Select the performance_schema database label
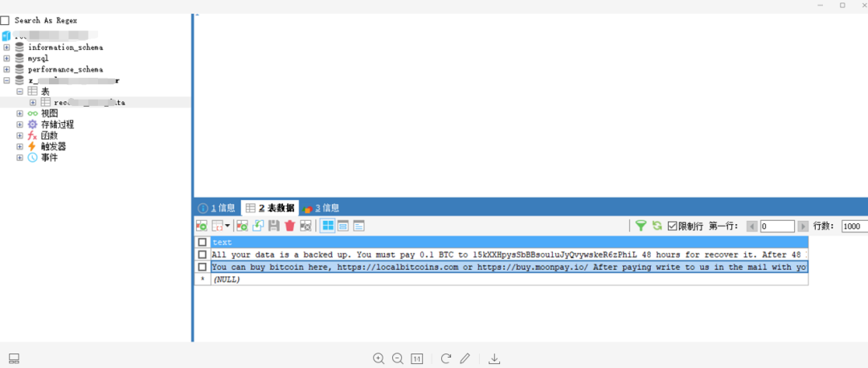Screen dimensions: 868x368 coord(65,69)
